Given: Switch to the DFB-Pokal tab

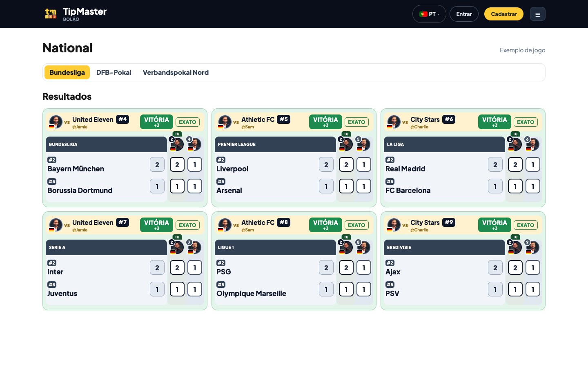Looking at the screenshot, I should 114,72.
